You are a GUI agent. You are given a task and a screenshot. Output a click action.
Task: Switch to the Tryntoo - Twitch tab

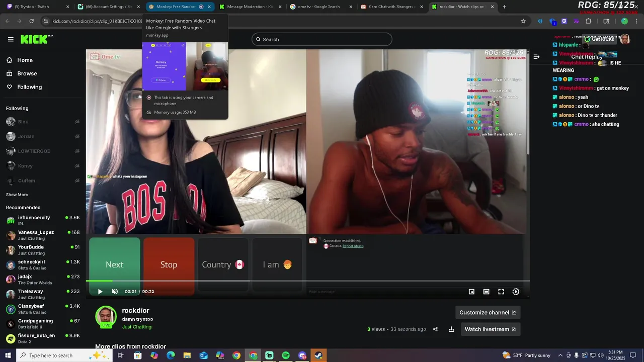(x=37, y=7)
